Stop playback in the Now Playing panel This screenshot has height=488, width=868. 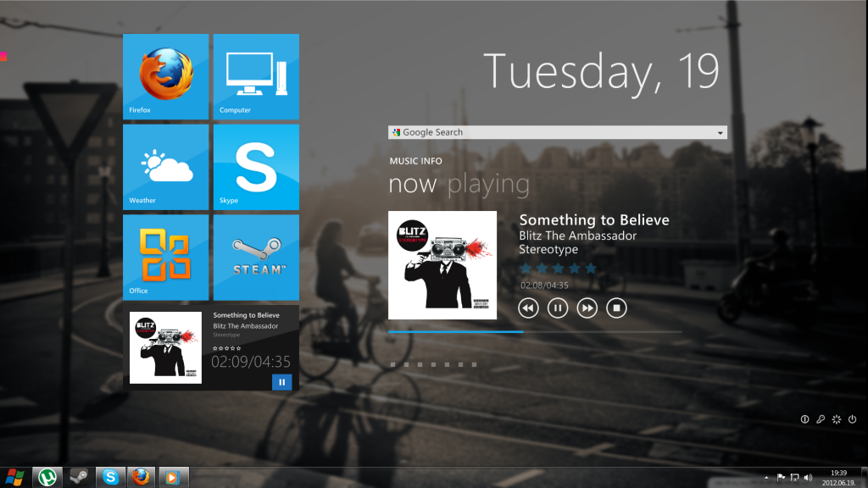tap(616, 308)
